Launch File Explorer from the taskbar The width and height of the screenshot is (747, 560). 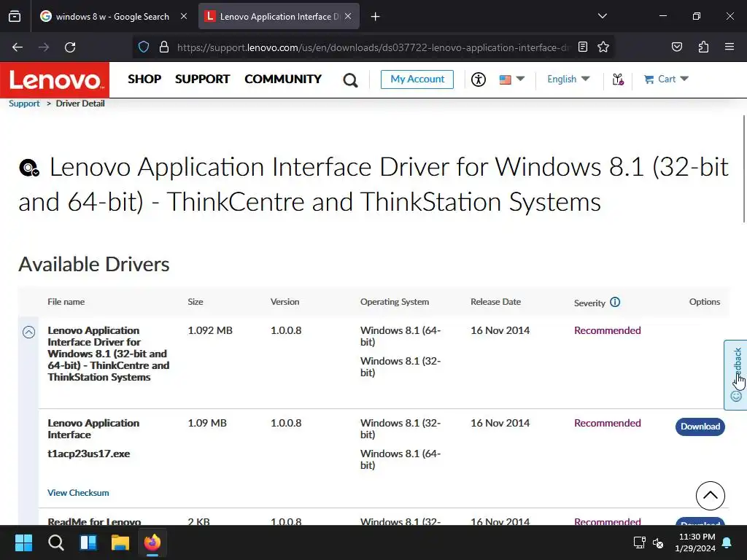pos(120,542)
